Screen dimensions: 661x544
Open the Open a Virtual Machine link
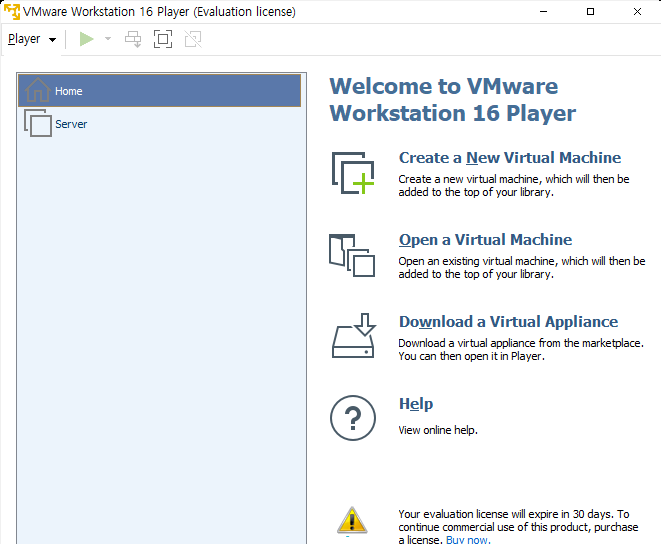tap(485, 240)
